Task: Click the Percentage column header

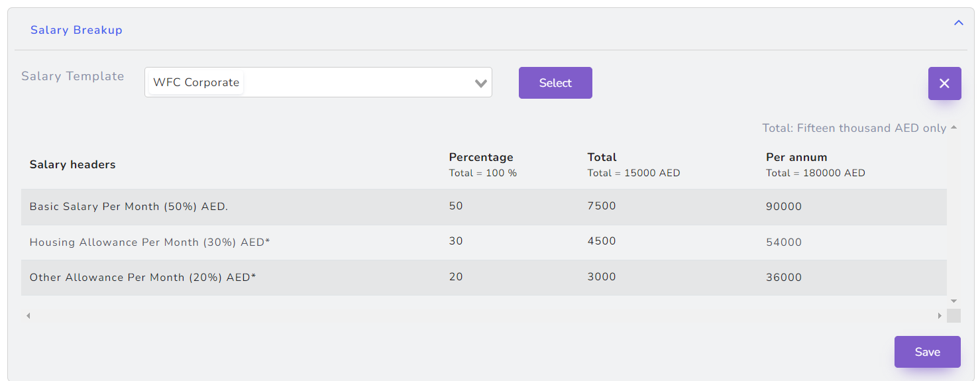Action: [x=481, y=158]
